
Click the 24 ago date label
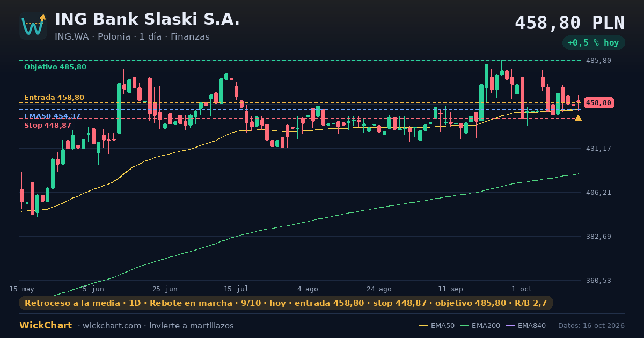pos(379,289)
